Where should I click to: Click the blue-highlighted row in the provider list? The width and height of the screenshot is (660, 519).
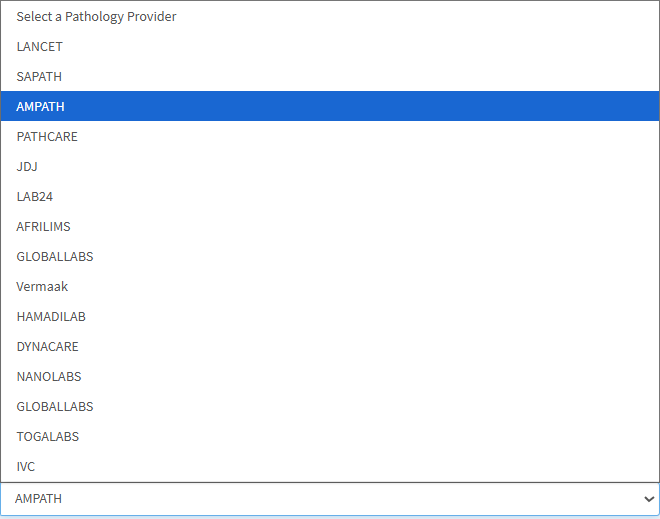coord(330,106)
